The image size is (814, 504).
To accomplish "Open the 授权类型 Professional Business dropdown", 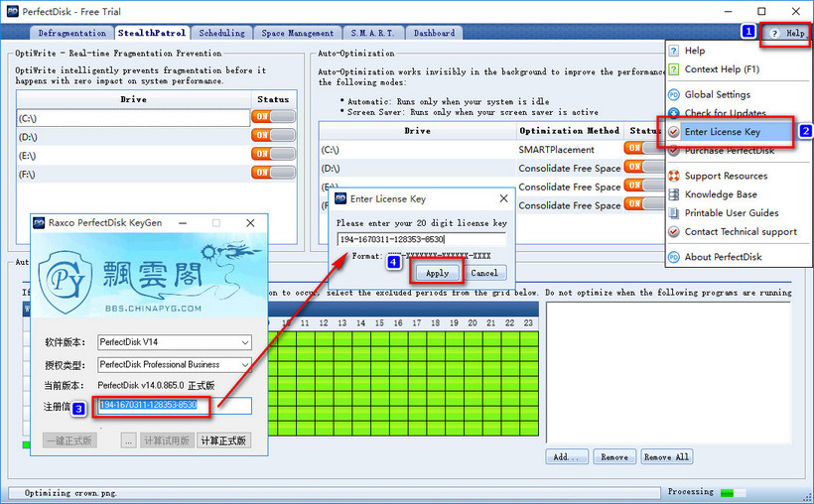I will click(x=175, y=365).
